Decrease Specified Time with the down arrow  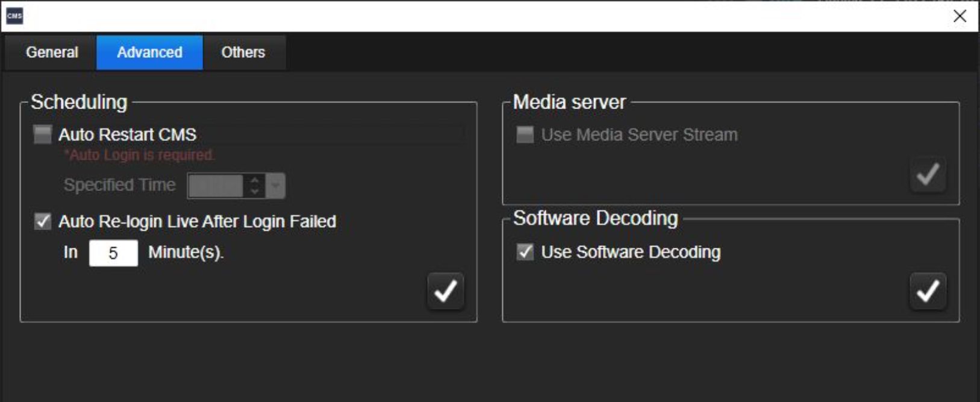click(255, 191)
